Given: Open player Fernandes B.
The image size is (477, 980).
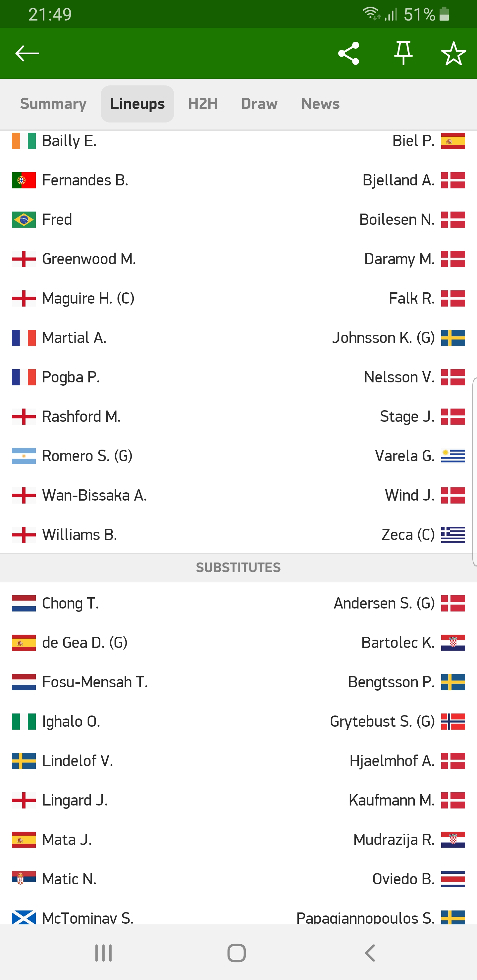Looking at the screenshot, I should point(85,180).
